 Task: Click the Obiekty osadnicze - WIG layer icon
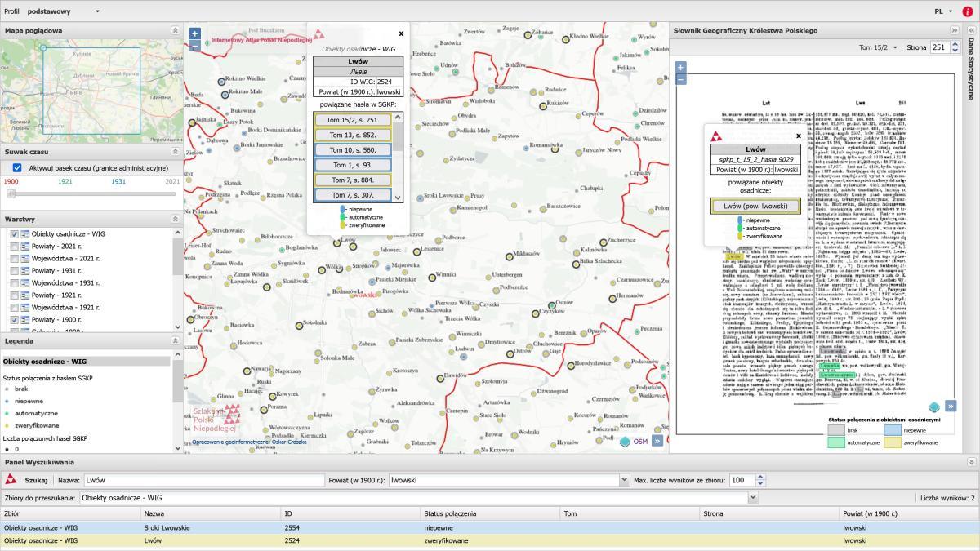[x=25, y=234]
